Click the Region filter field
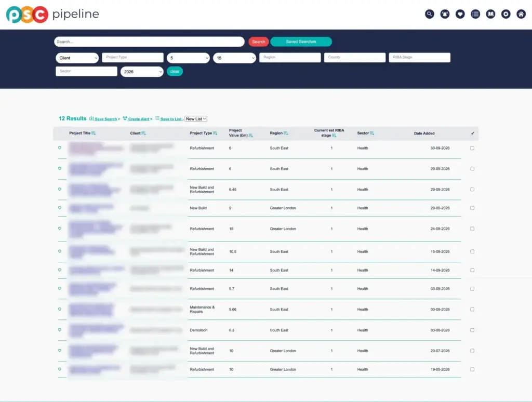The image size is (532, 402). click(x=290, y=57)
